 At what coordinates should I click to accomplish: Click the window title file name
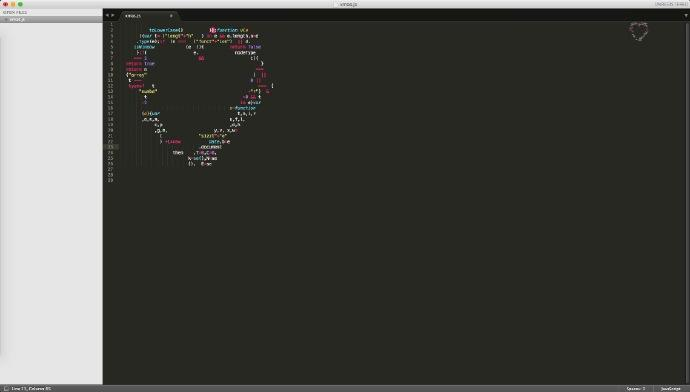tap(348, 4)
